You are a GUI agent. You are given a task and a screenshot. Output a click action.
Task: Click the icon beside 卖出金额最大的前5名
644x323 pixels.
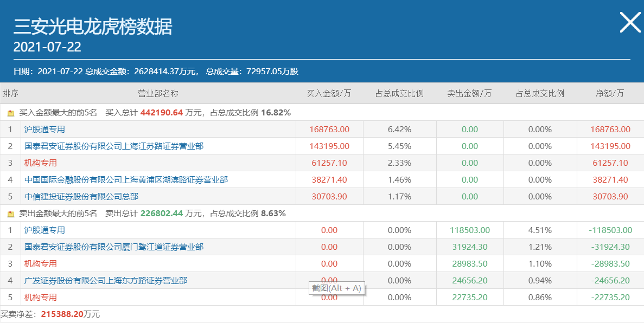coord(11,214)
